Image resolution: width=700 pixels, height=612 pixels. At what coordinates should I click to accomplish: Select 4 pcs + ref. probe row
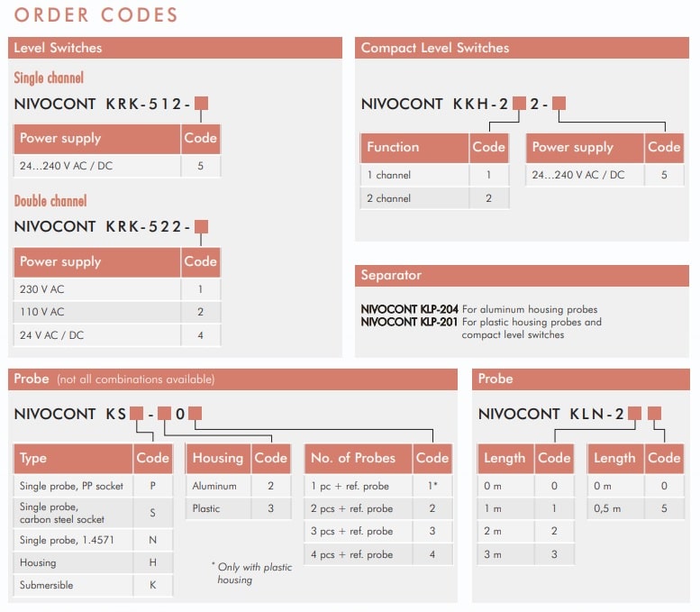378,554
